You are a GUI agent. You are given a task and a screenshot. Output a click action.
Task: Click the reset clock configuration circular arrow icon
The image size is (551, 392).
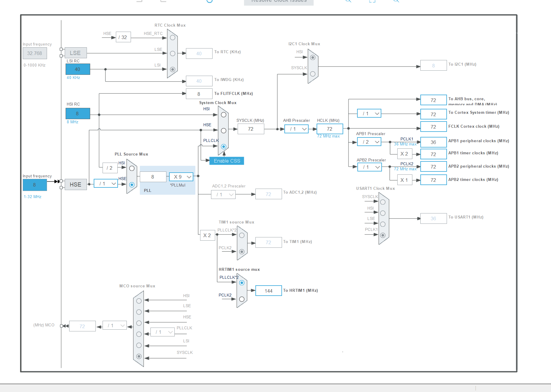[210, 1]
